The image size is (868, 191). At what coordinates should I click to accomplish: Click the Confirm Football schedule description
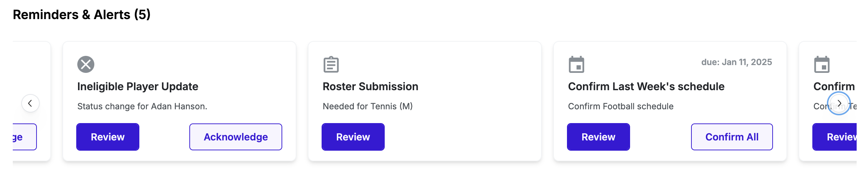click(x=621, y=106)
